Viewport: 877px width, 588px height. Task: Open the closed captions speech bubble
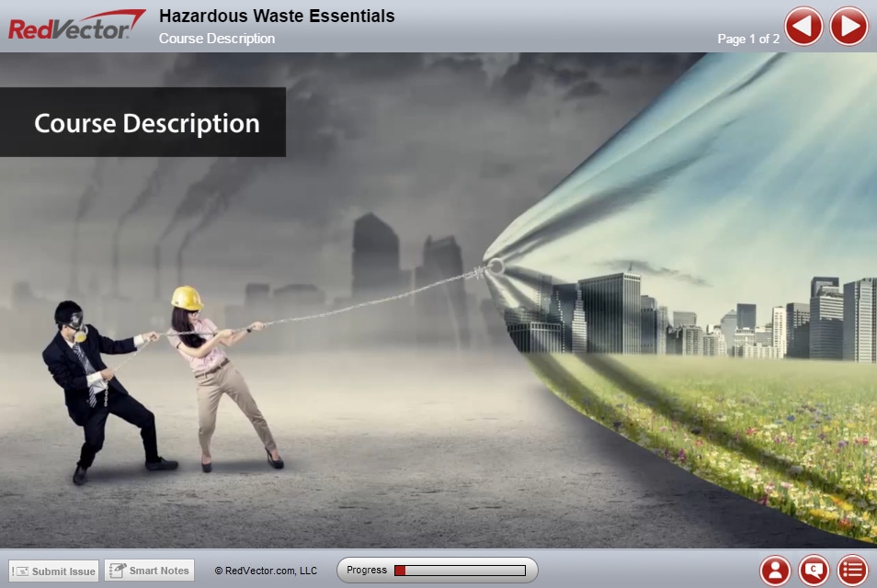(x=814, y=571)
